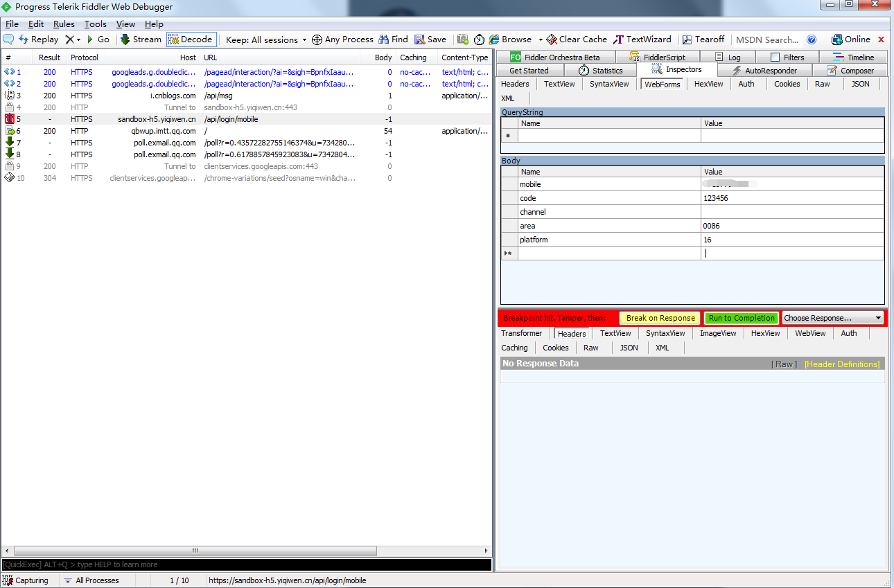894x588 pixels.
Task: Sort sessions by Content-Type column header
Action: pos(465,57)
